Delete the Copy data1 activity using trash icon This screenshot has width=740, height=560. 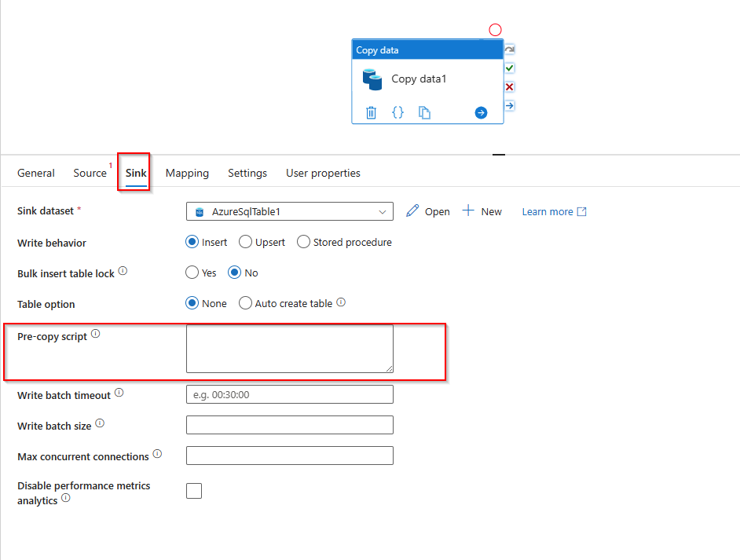coord(370,112)
